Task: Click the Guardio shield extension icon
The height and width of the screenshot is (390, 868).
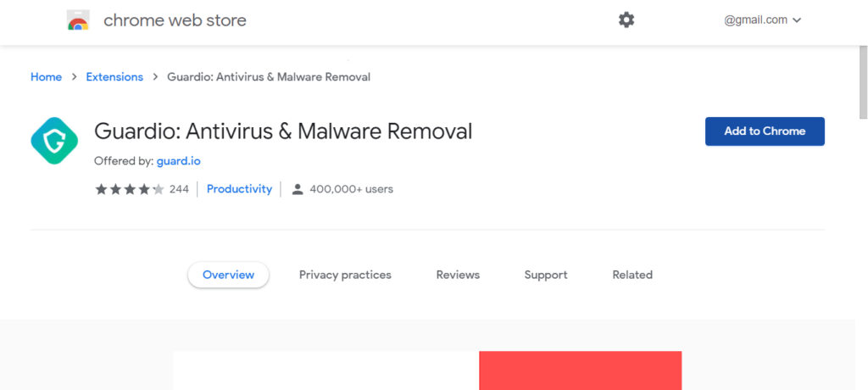Action: click(54, 141)
